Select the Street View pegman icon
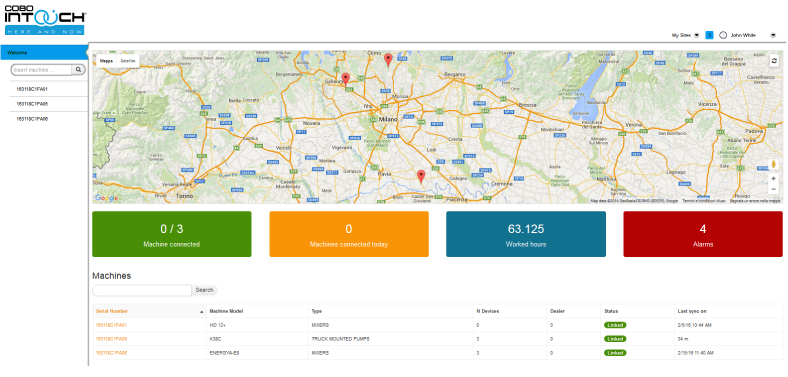 click(773, 164)
